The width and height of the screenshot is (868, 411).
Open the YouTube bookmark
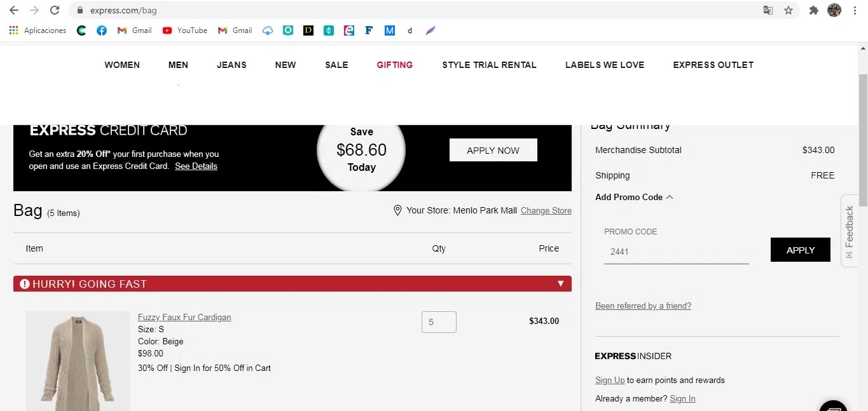tap(185, 30)
